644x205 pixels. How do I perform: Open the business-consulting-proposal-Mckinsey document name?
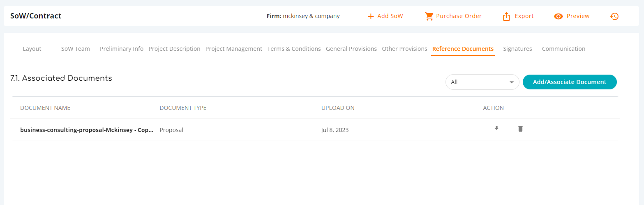tap(87, 130)
